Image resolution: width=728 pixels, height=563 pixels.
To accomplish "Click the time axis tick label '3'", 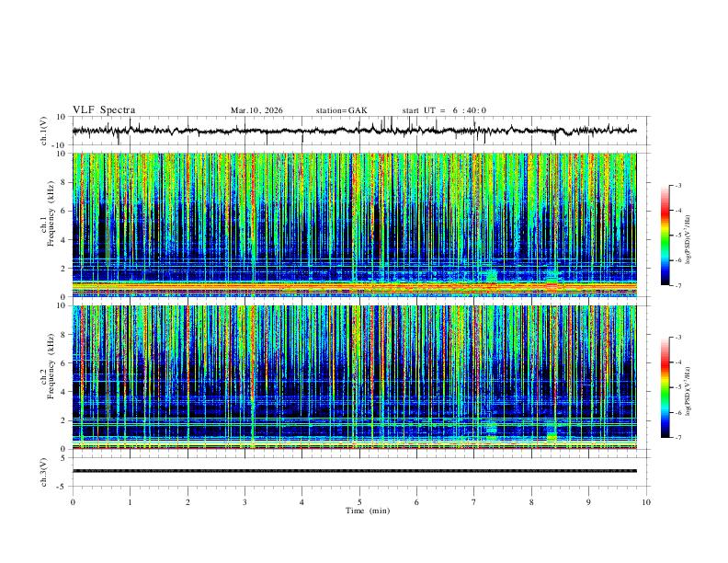I will 245,502.
